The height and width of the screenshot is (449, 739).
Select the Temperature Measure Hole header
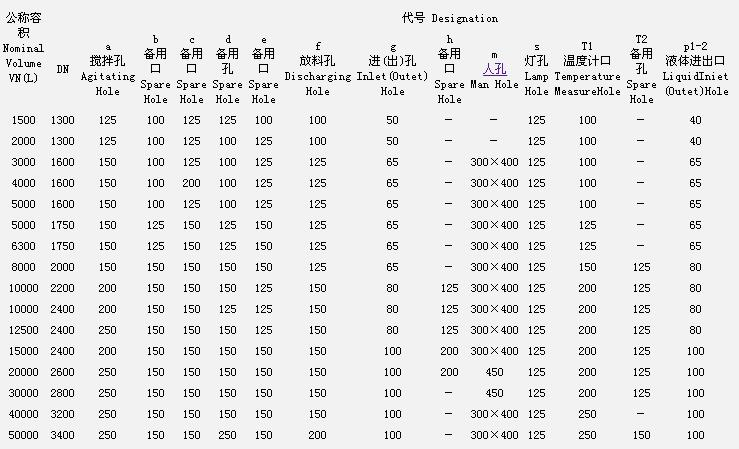[x=587, y=68]
